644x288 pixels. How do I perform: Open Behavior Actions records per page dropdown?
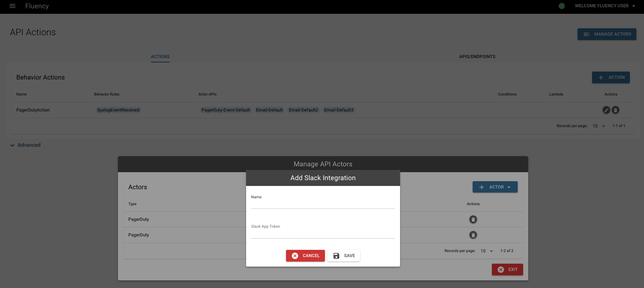click(599, 126)
